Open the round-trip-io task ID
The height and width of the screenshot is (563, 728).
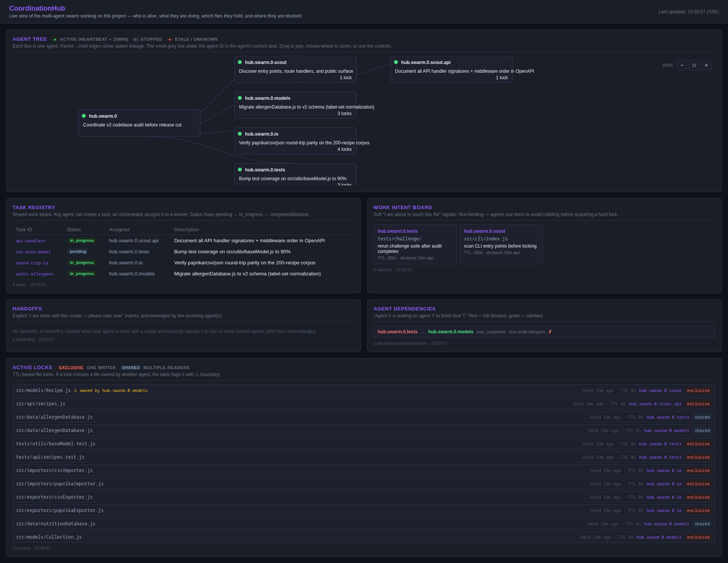coord(32,263)
